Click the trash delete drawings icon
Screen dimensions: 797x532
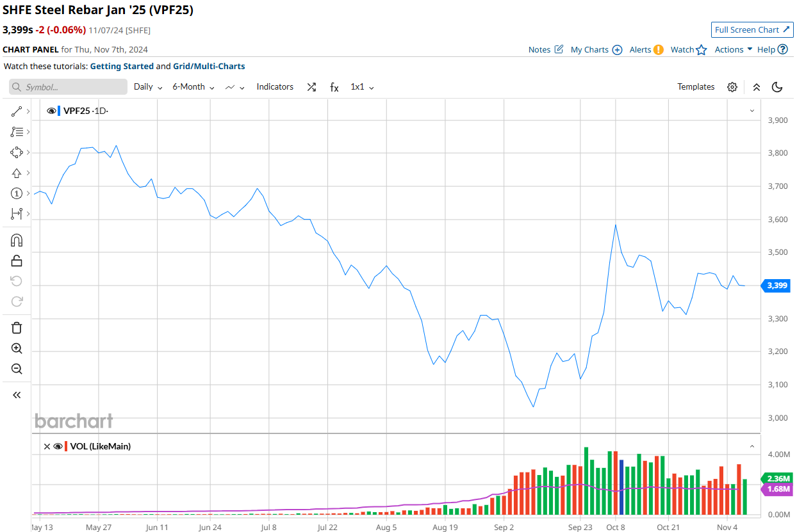(x=17, y=328)
